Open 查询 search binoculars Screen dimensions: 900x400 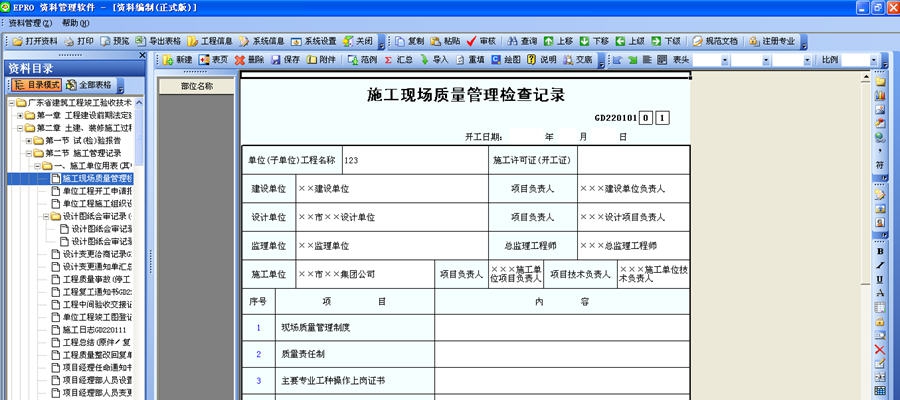coord(522,41)
